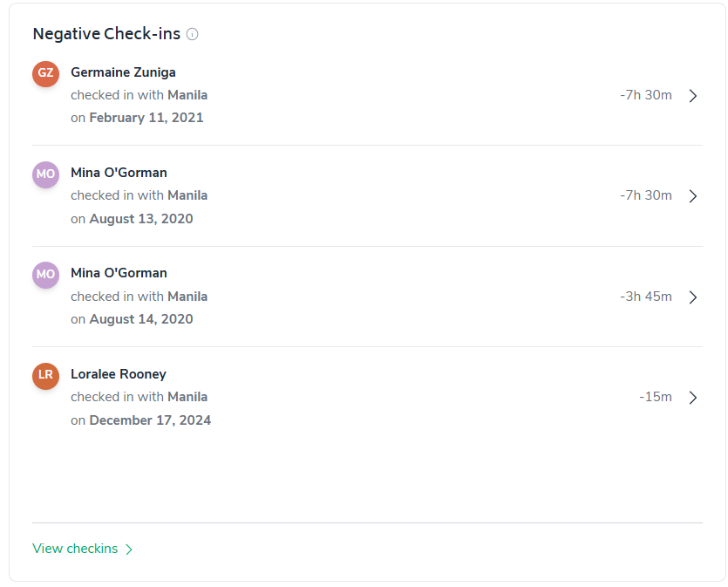Screen dimensions: 728x587
Task: Click the -15m duration value
Action: 656,397
